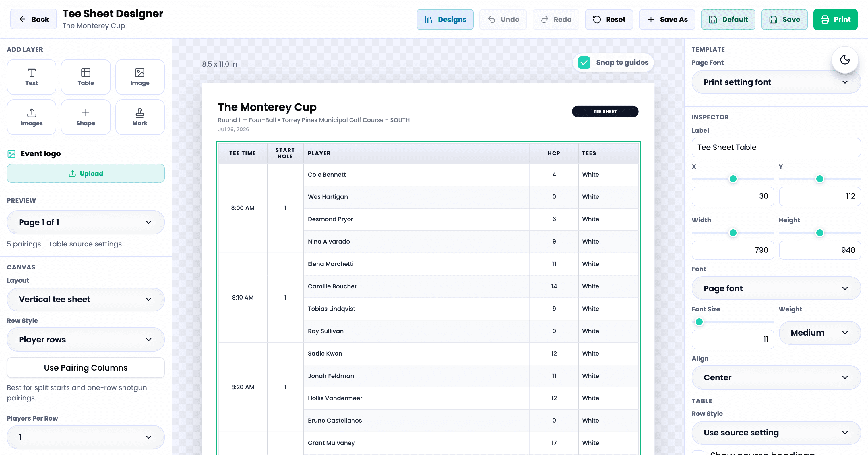Go Back using the arrow button
868x455 pixels.
click(34, 19)
